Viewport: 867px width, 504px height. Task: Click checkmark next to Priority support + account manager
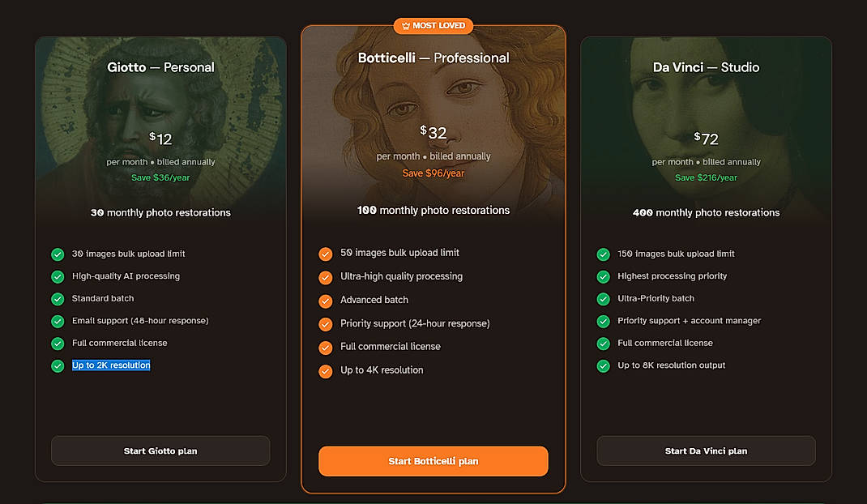[603, 321]
